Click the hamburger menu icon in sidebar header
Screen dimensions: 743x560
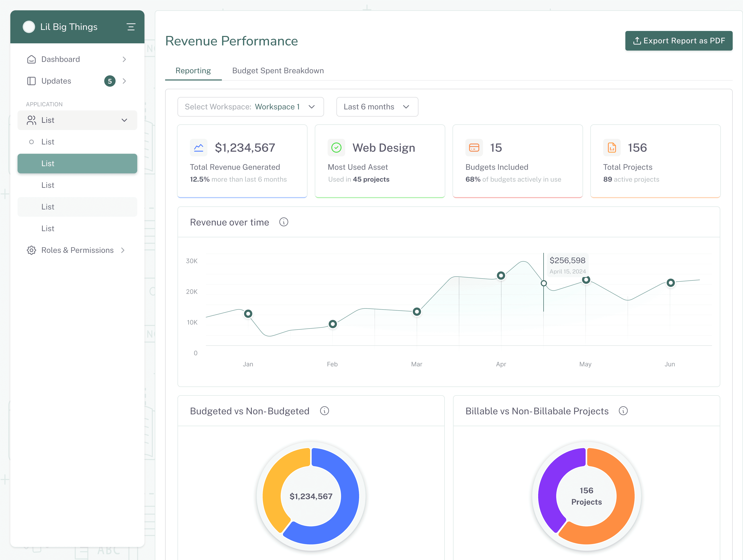(131, 27)
